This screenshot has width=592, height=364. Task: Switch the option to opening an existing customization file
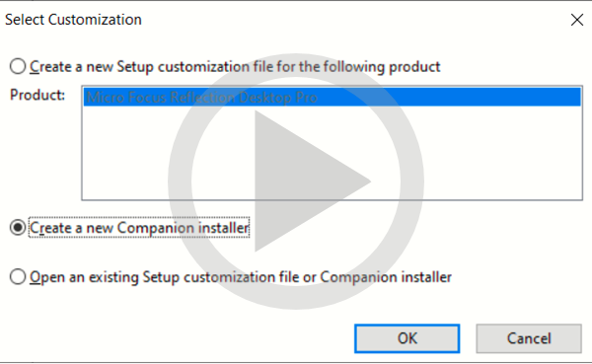(18, 277)
